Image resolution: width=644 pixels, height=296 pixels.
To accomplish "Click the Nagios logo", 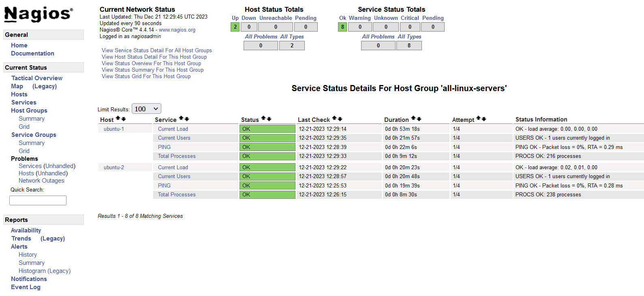I will coord(39,14).
